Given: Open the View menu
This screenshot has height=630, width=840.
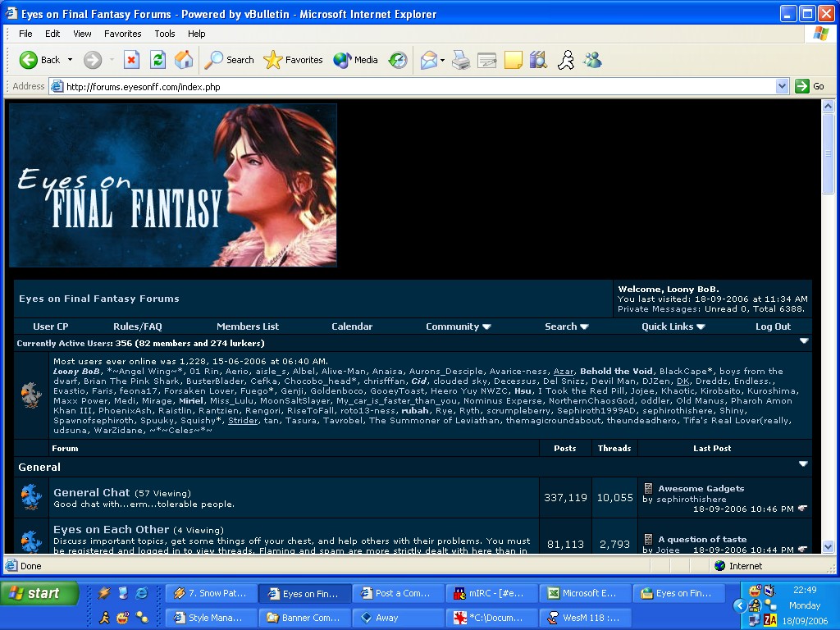Looking at the screenshot, I should coord(82,33).
